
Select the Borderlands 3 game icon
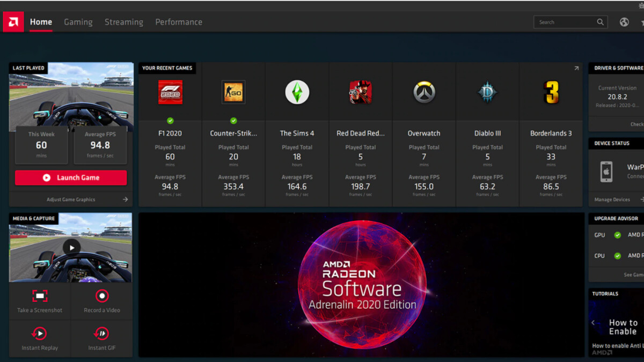(551, 92)
